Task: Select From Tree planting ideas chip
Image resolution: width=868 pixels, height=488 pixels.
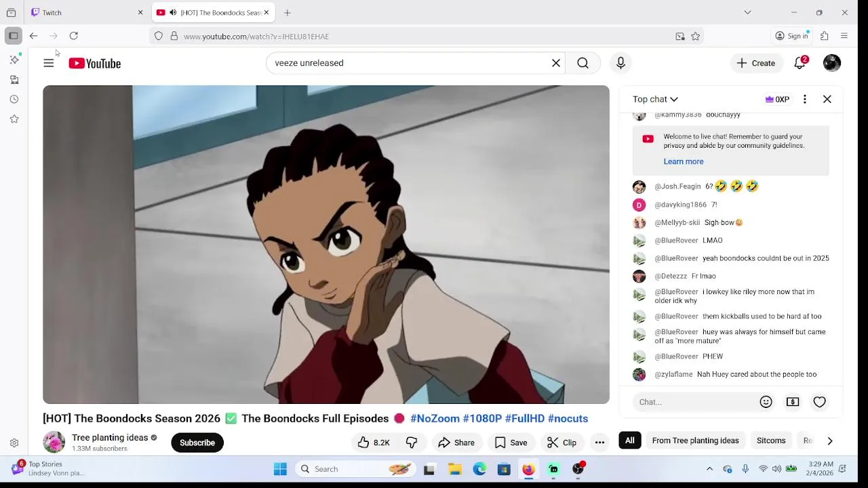Action: 695,441
